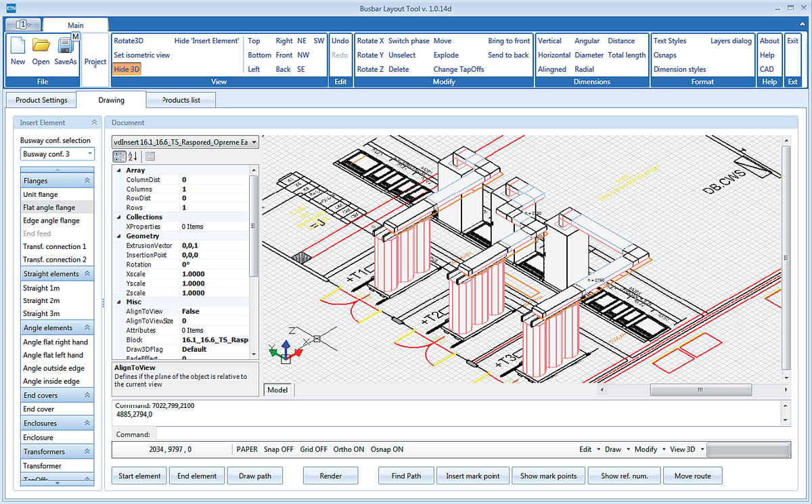Open the quick access menu button

point(24,24)
